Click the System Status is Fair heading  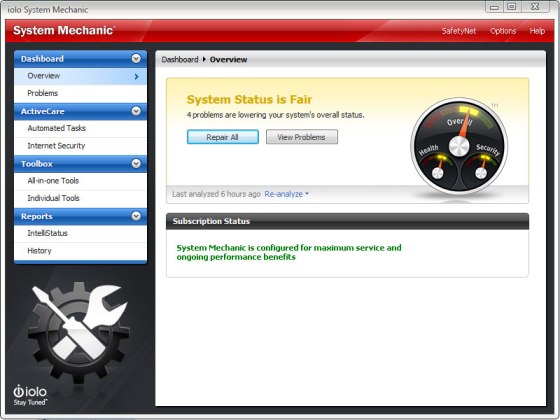[x=249, y=99]
